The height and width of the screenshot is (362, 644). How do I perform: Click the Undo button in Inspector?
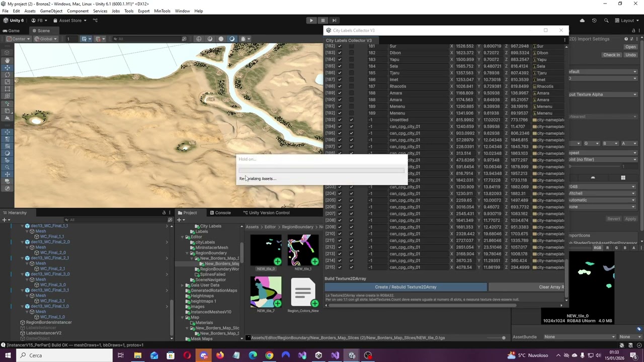click(x=631, y=55)
